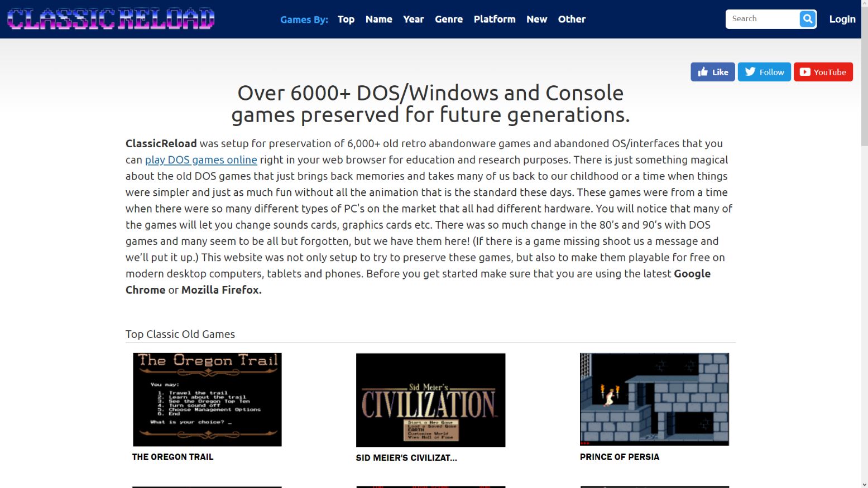Click the Prince of Persia game thumbnail
Screen dimensions: 868x488
point(654,399)
